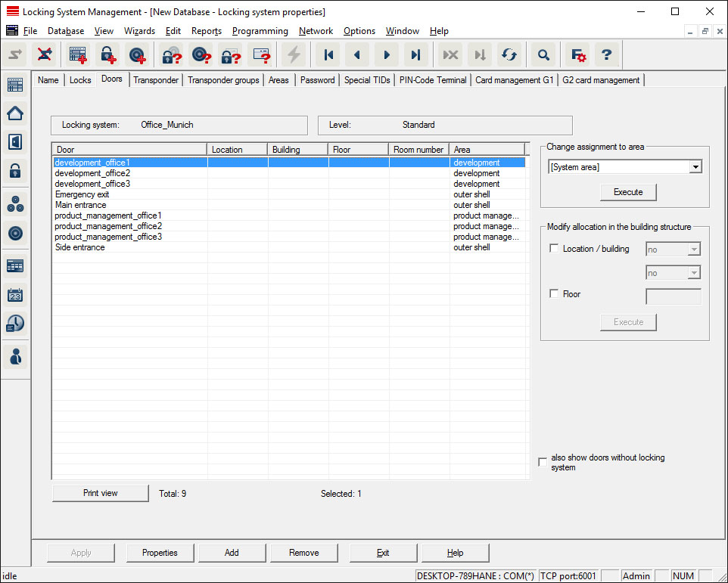Click the add new lock toolbar icon
Screen dimensions: 728x583
click(108, 54)
